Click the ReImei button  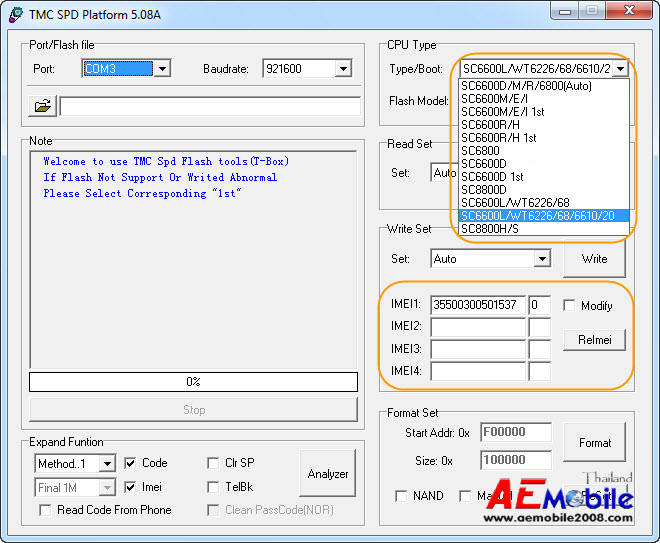pyautogui.click(x=594, y=340)
